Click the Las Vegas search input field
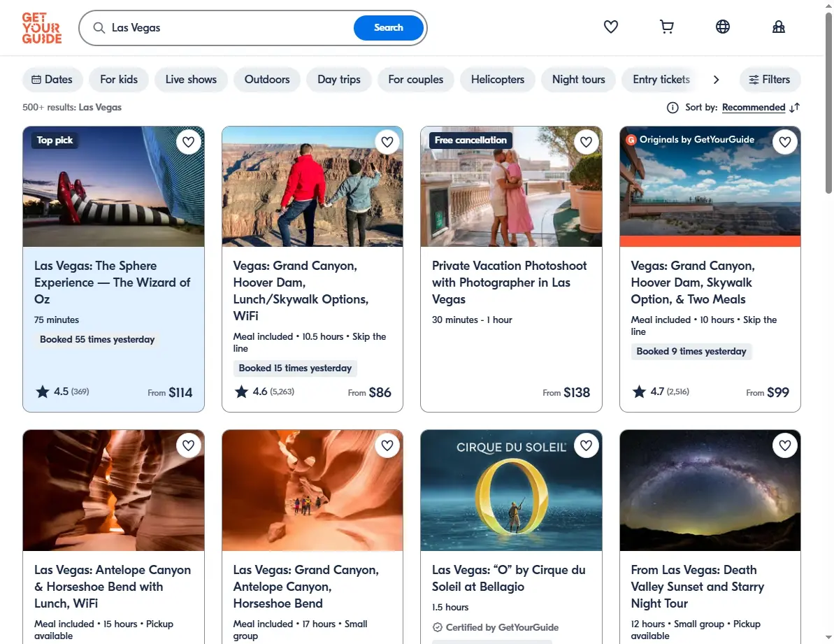 pyautogui.click(x=229, y=28)
